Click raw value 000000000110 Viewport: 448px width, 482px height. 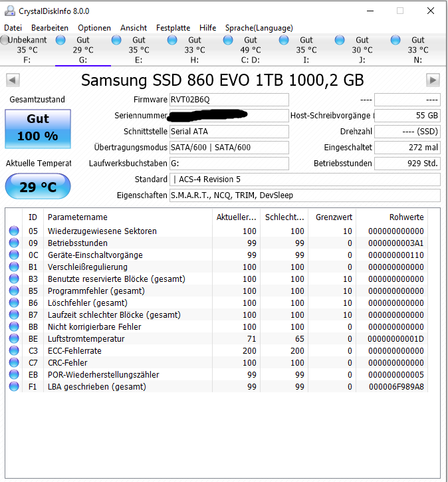click(396, 255)
